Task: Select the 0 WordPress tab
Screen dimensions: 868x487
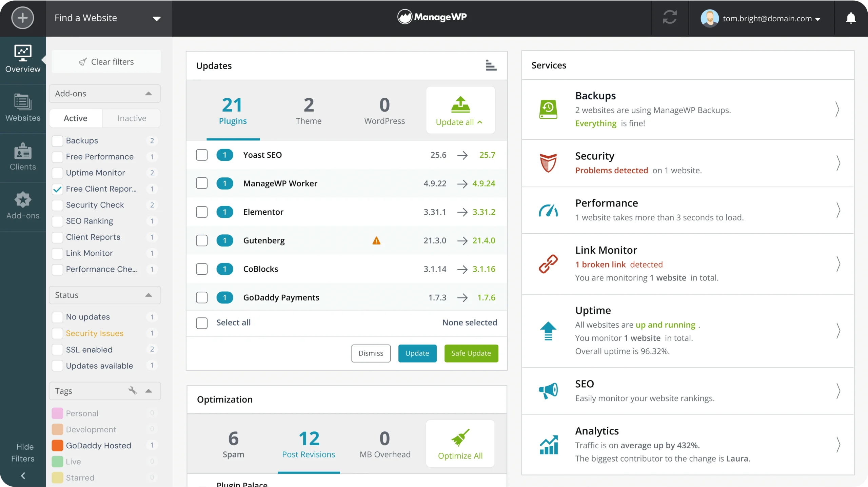Action: pyautogui.click(x=384, y=111)
